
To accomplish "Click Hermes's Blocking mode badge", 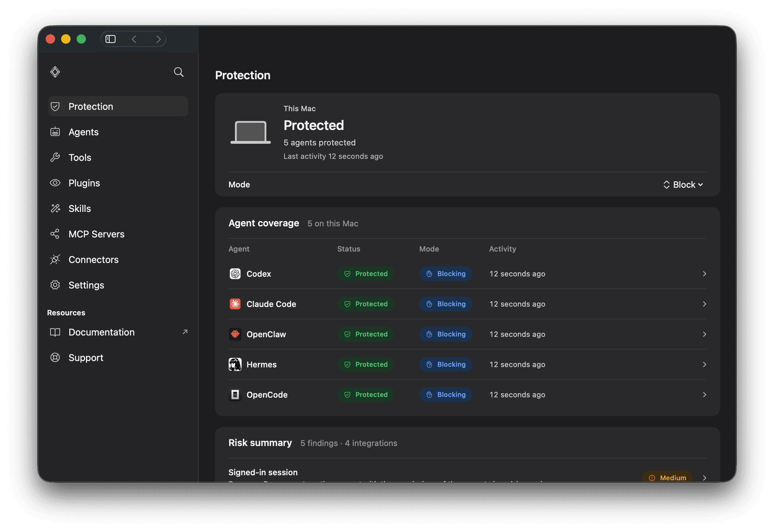I will [446, 364].
